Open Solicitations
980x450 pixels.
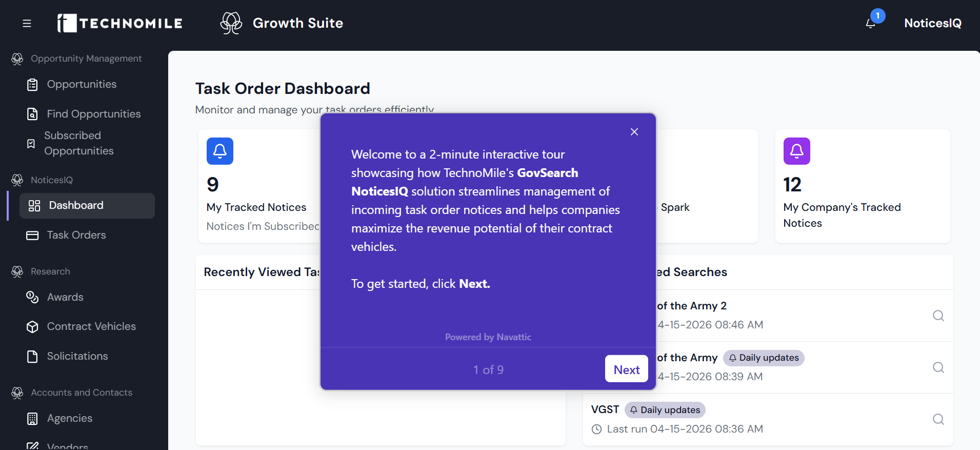[77, 356]
